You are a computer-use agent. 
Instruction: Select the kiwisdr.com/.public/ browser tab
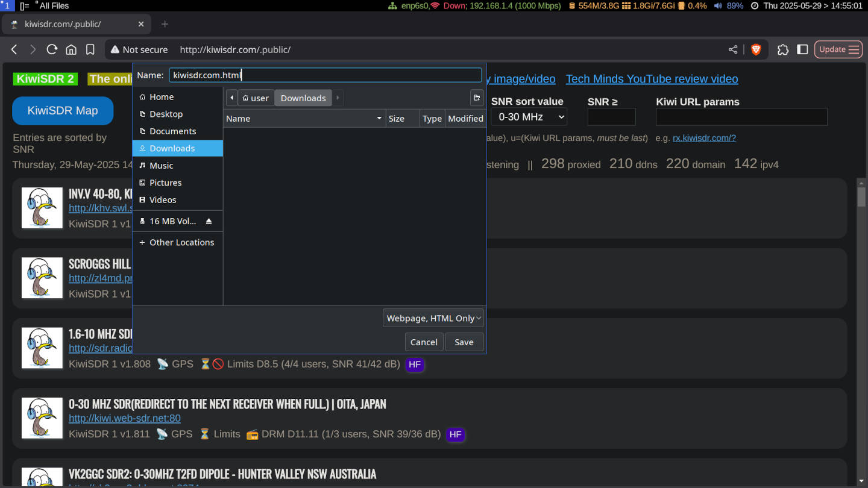[x=75, y=24]
